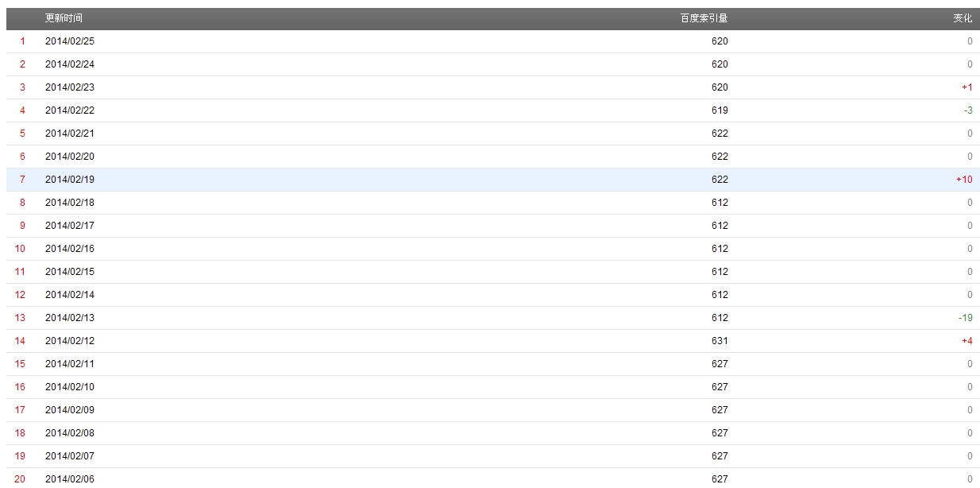Click the 更新时间 column header

[x=64, y=18]
